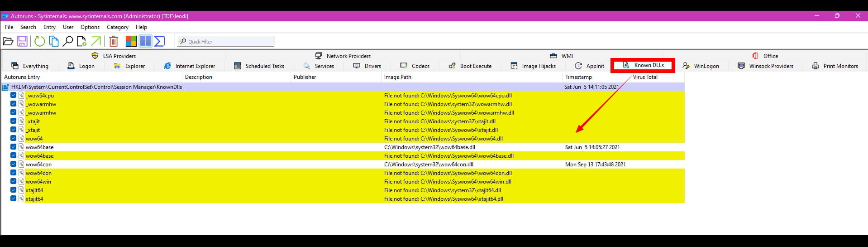Image resolution: width=868 pixels, height=247 pixels.
Task: Click the printer icon of Print Monitors
Action: (x=816, y=66)
